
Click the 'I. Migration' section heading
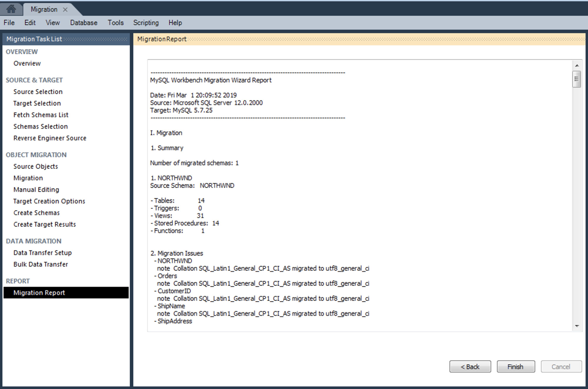166,133
